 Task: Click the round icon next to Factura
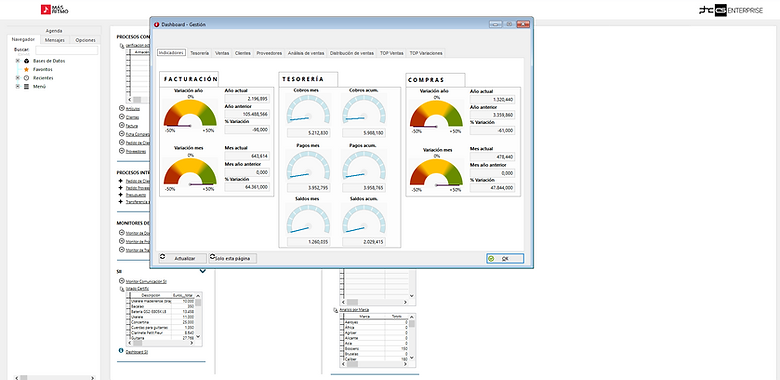tap(122, 125)
